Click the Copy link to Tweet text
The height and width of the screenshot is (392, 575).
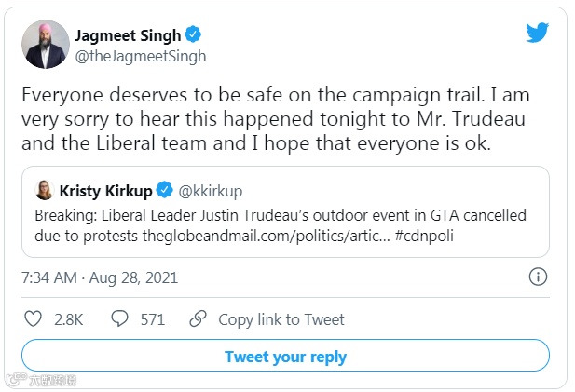pos(281,319)
